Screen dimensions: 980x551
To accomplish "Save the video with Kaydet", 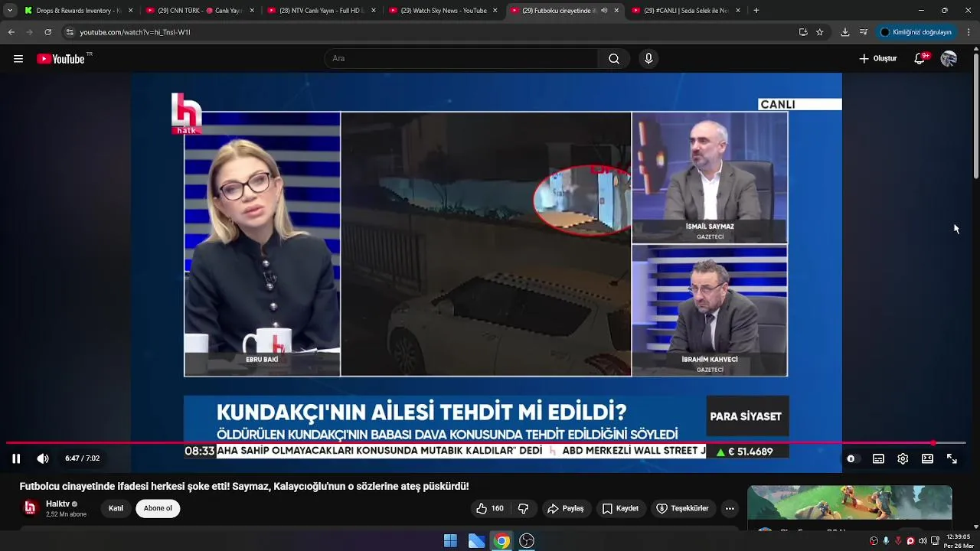I will [x=620, y=508].
